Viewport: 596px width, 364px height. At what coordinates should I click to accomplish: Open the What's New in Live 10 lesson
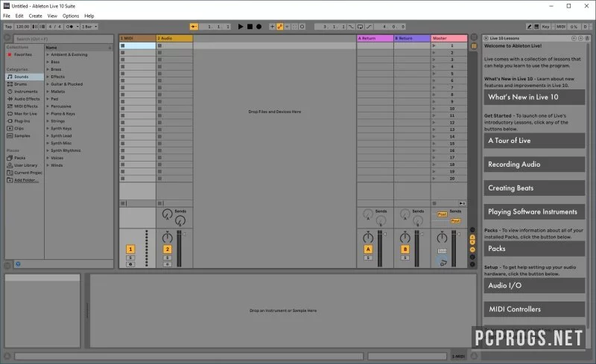click(x=534, y=98)
